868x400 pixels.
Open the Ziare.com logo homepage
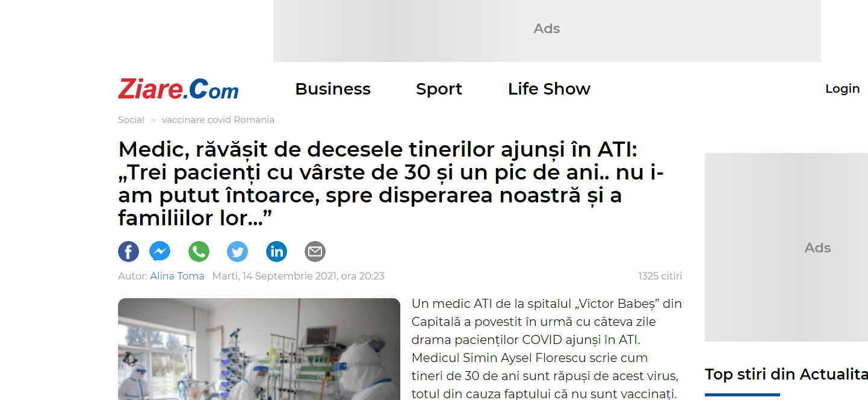[x=178, y=89]
